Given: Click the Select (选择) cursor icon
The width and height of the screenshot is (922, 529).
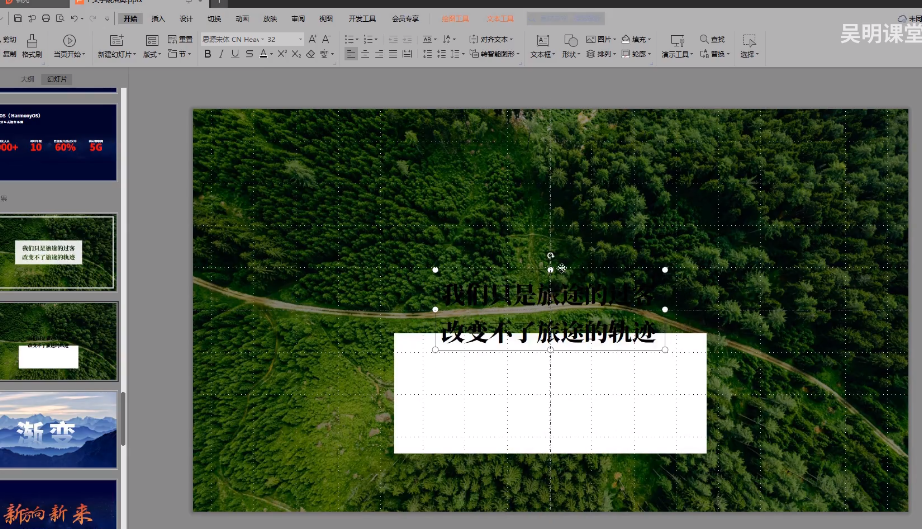Looking at the screenshot, I should point(749,41).
